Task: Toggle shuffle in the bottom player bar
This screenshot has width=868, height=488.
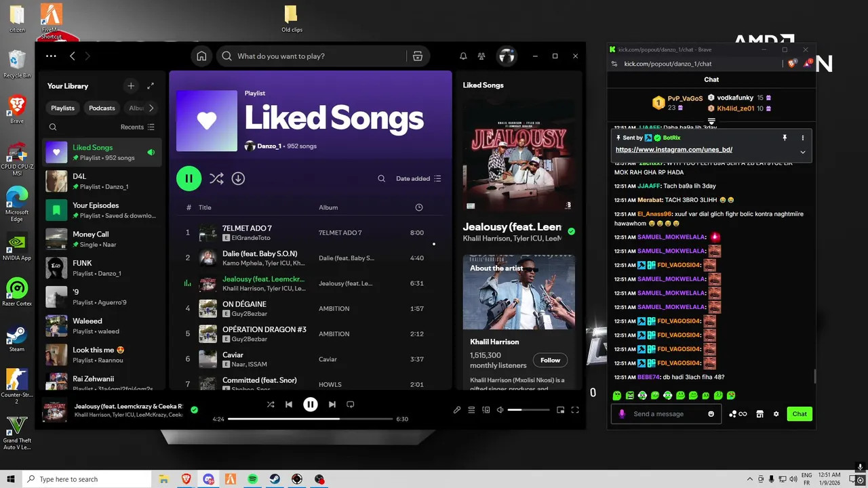Action: click(x=271, y=405)
